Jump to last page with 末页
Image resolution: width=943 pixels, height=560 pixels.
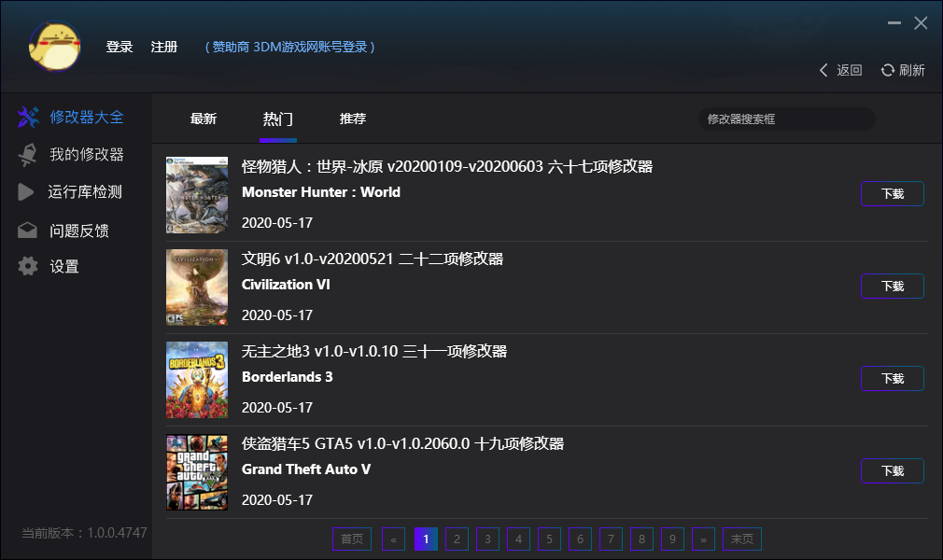(742, 539)
